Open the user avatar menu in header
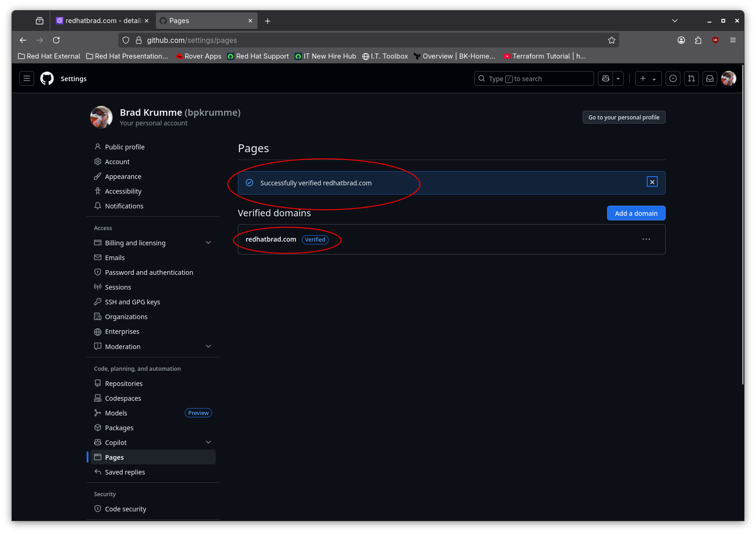Viewport: 756px width, 534px height. click(729, 79)
